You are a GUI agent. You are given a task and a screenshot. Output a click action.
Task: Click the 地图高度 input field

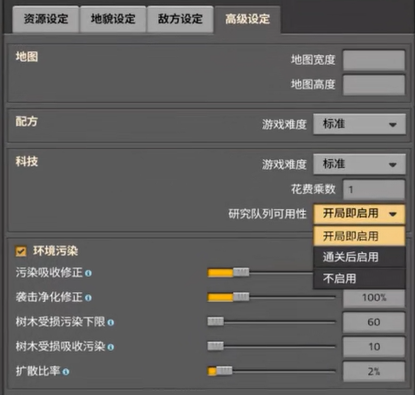pos(374,85)
